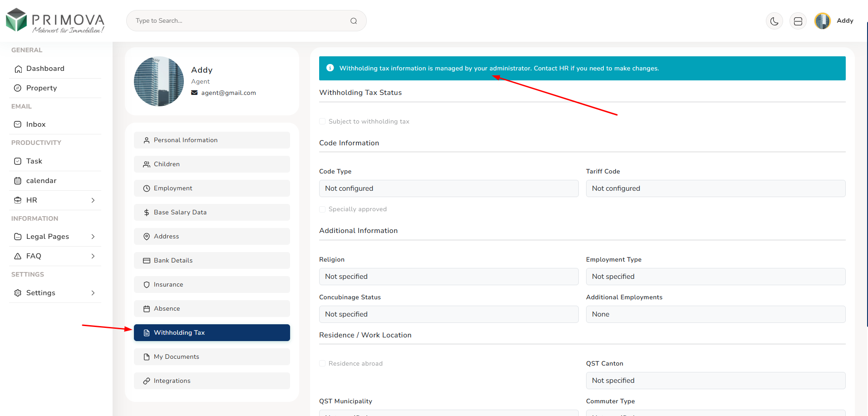The image size is (868, 416).
Task: Toggle dark mode moon icon
Action: pyautogui.click(x=774, y=21)
